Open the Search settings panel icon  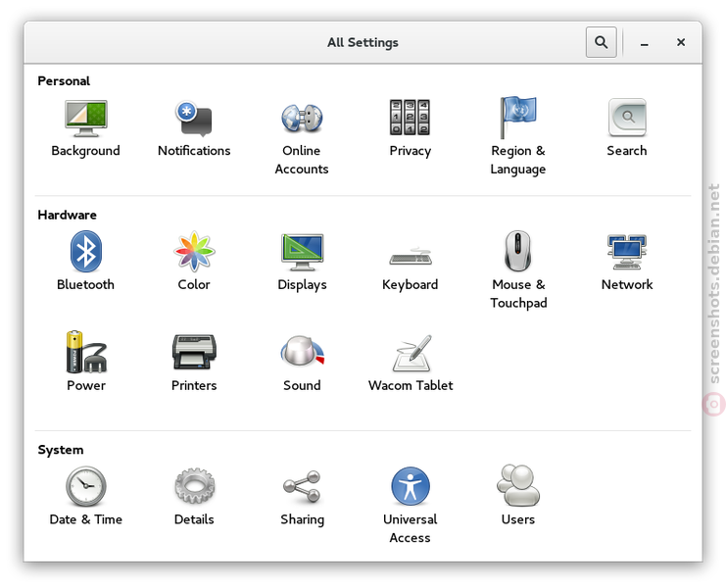pyautogui.click(x=627, y=118)
